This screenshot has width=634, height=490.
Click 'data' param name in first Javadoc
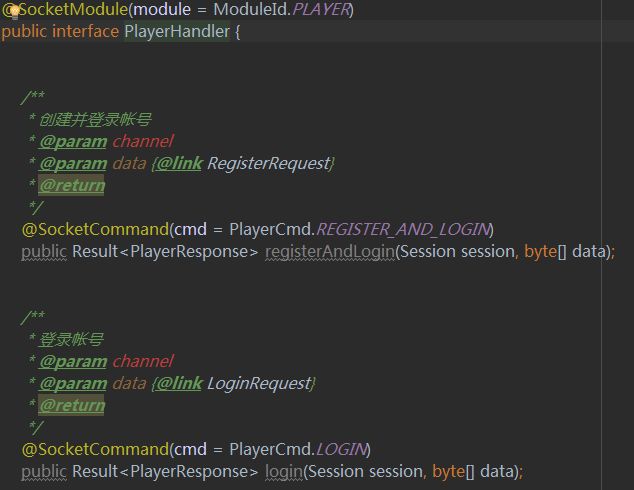tap(129, 164)
